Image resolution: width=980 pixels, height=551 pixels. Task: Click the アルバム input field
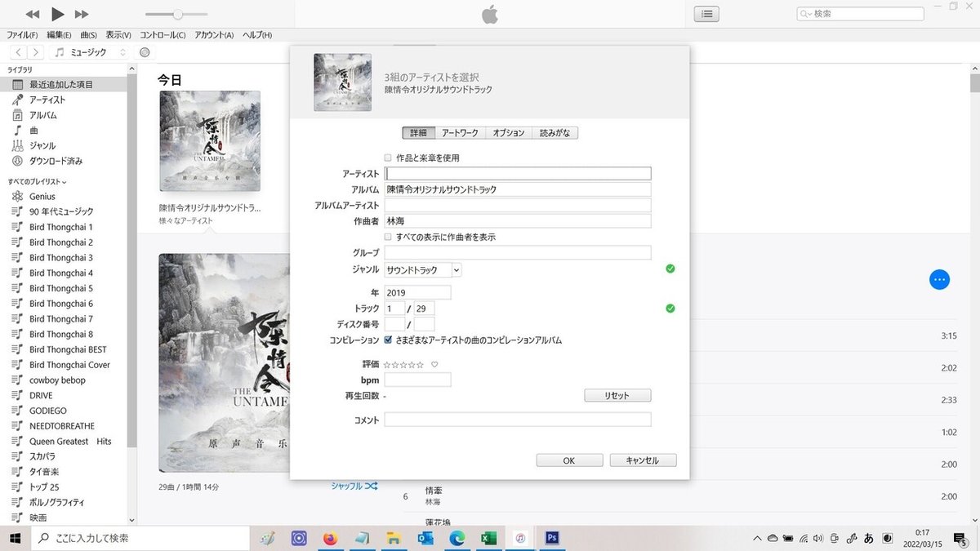(x=518, y=189)
